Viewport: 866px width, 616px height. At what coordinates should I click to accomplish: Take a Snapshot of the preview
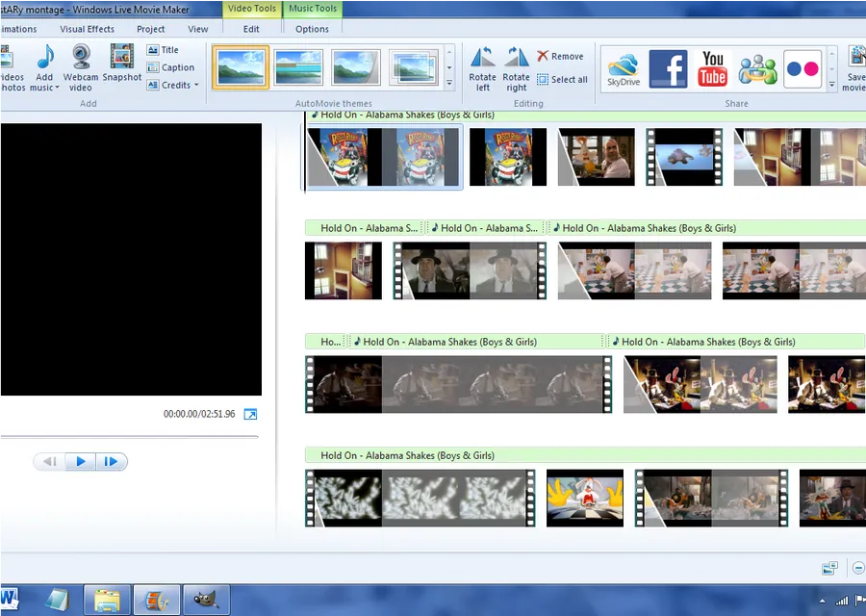121,63
